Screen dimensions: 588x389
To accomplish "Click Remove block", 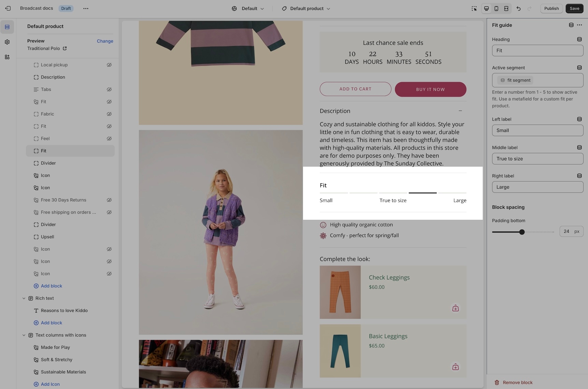I will tap(517, 383).
